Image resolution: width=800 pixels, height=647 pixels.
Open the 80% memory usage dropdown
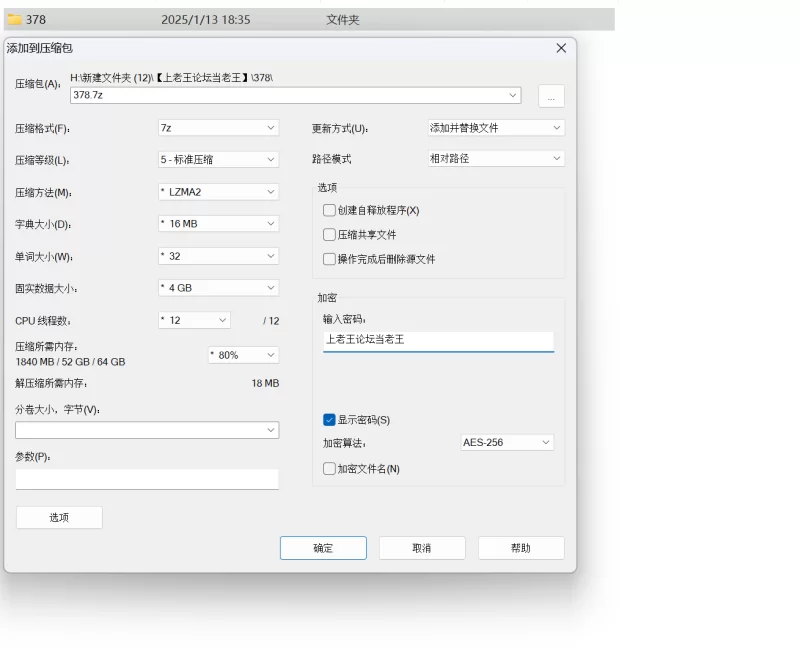click(x=243, y=355)
